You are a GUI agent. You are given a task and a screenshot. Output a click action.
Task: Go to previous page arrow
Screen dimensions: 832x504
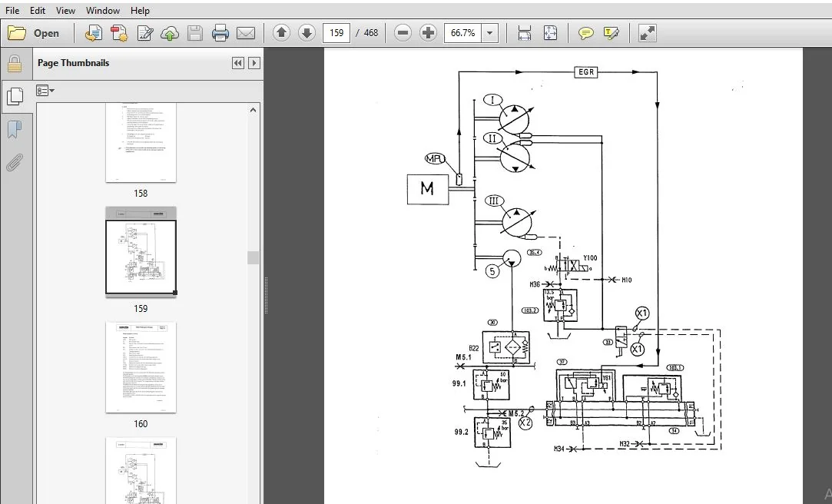pos(281,33)
